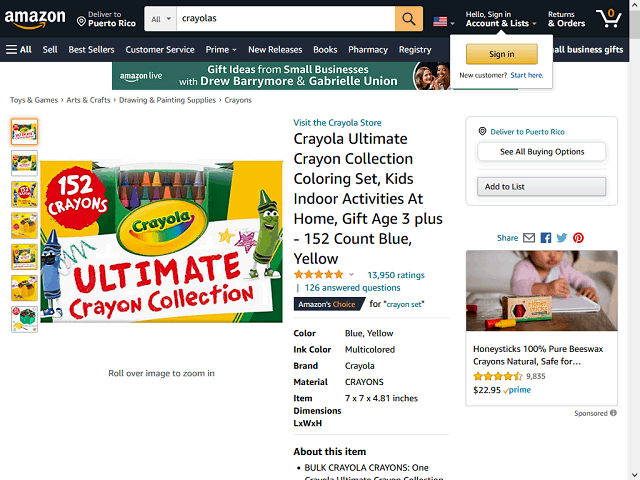Go to Customer Service page
This screenshot has height=480, width=640.
(x=160, y=50)
